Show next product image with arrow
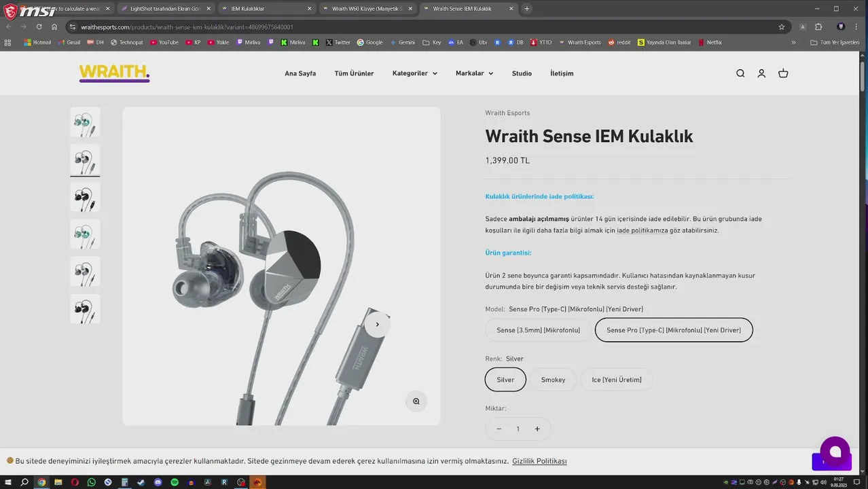 coord(377,324)
